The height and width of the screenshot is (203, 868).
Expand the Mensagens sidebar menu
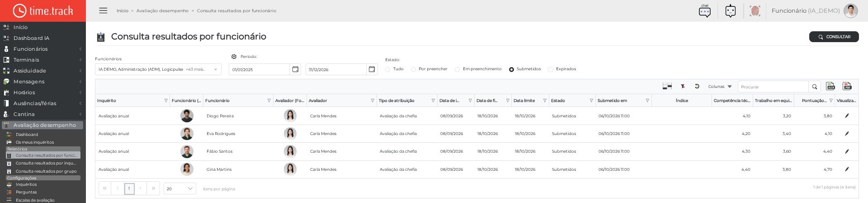(x=42, y=82)
